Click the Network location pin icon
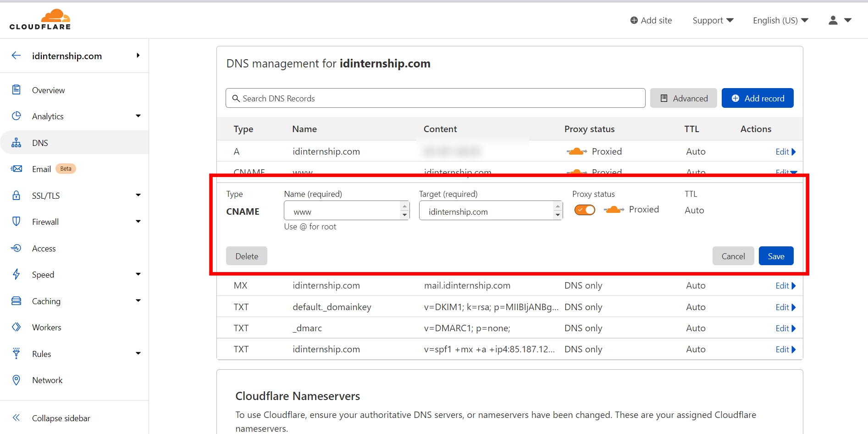Viewport: 868px width, 434px height. click(17, 380)
